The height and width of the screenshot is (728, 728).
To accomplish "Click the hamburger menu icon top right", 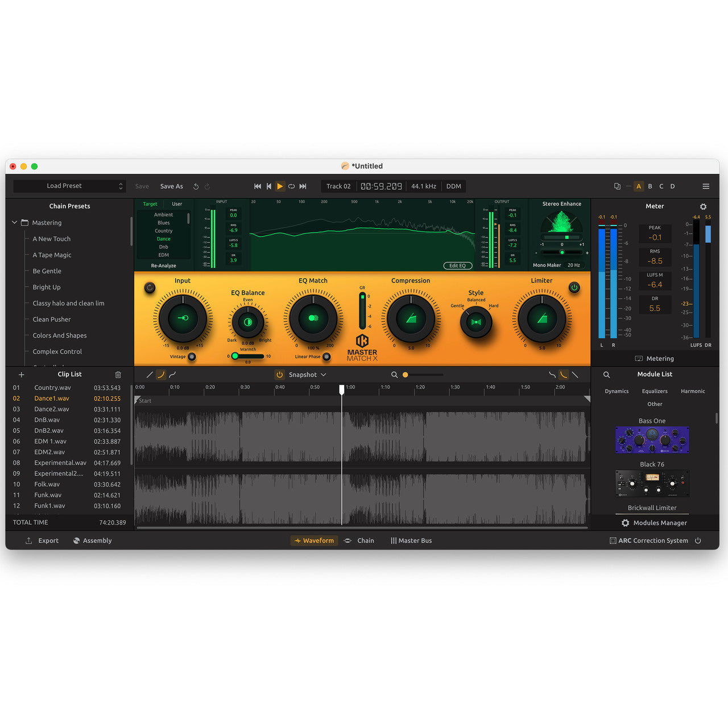I will (706, 186).
